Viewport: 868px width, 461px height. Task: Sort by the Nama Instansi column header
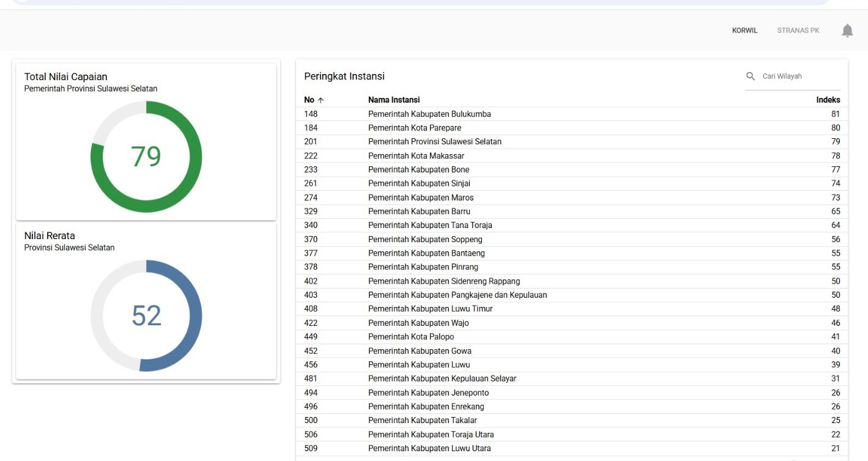tap(394, 100)
